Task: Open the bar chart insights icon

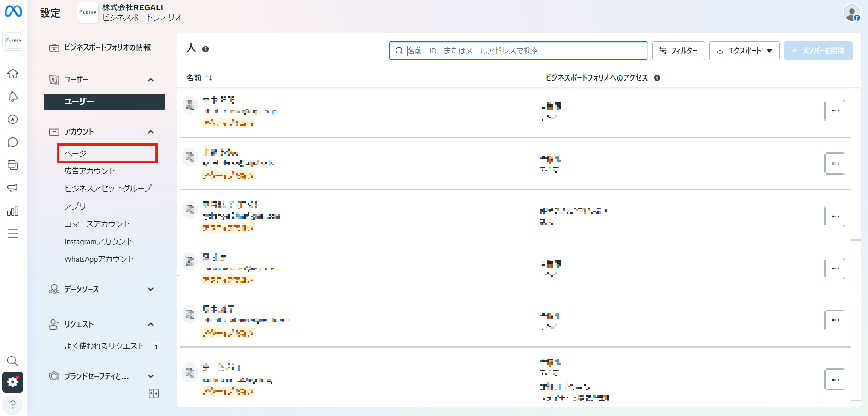Action: 13,211
